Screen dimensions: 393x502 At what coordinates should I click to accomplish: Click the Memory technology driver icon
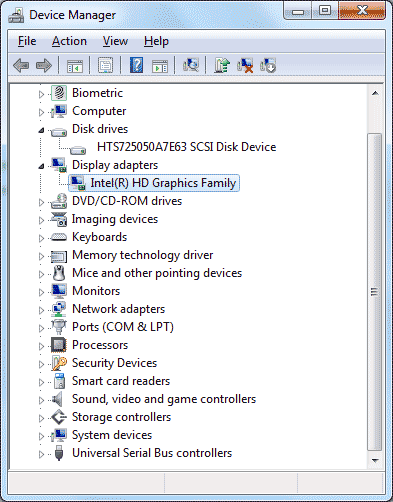59,256
